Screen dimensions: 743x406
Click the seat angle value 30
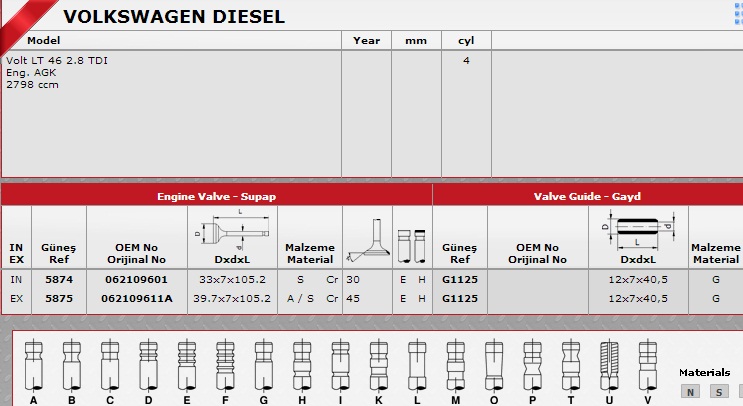(x=353, y=280)
